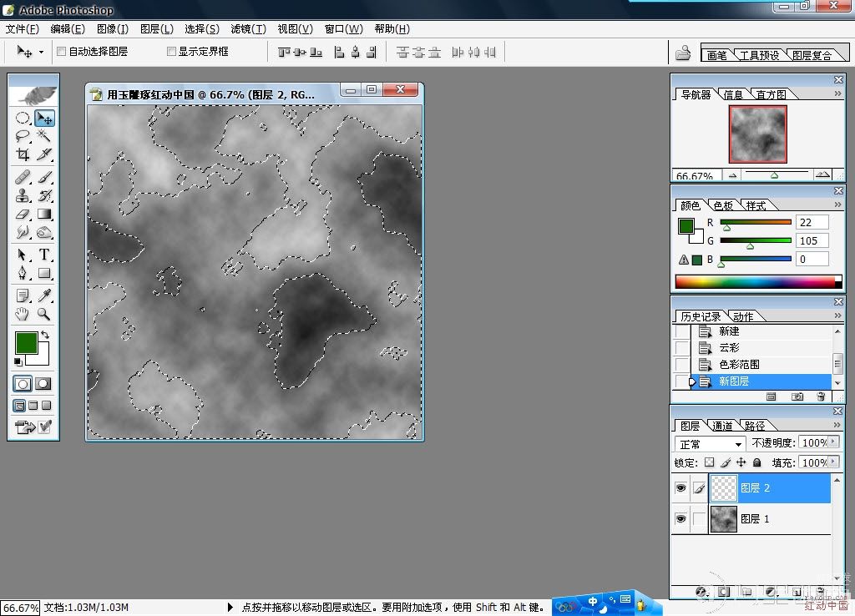Select the Brush tool

[x=44, y=177]
